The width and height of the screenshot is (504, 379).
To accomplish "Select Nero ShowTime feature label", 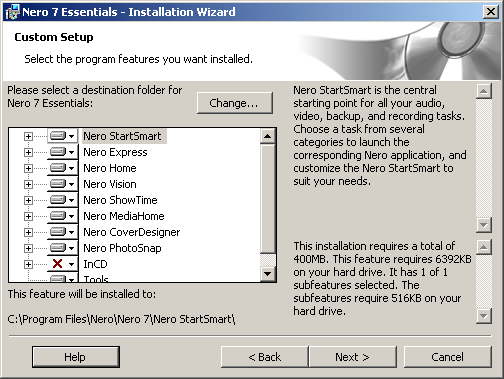I will 120,200.
